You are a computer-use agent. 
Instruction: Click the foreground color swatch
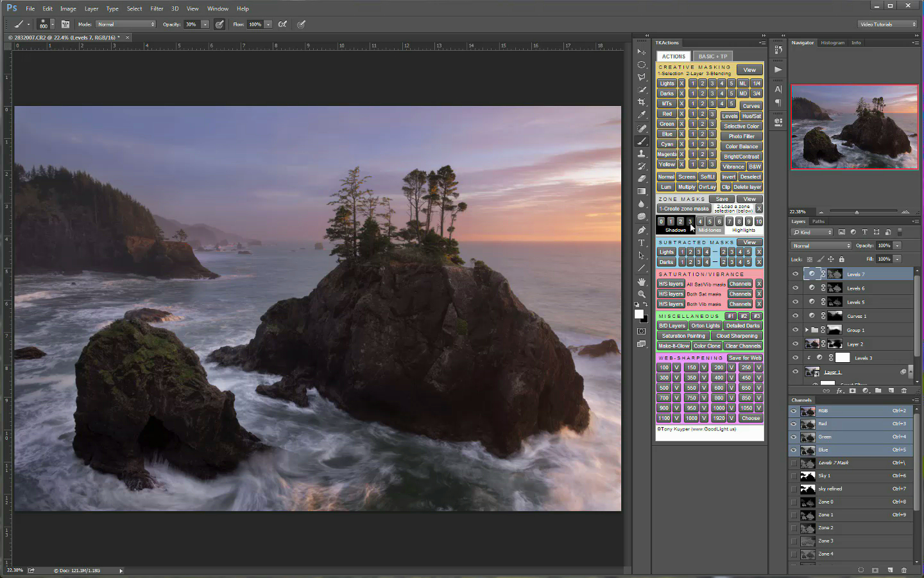[638, 314]
